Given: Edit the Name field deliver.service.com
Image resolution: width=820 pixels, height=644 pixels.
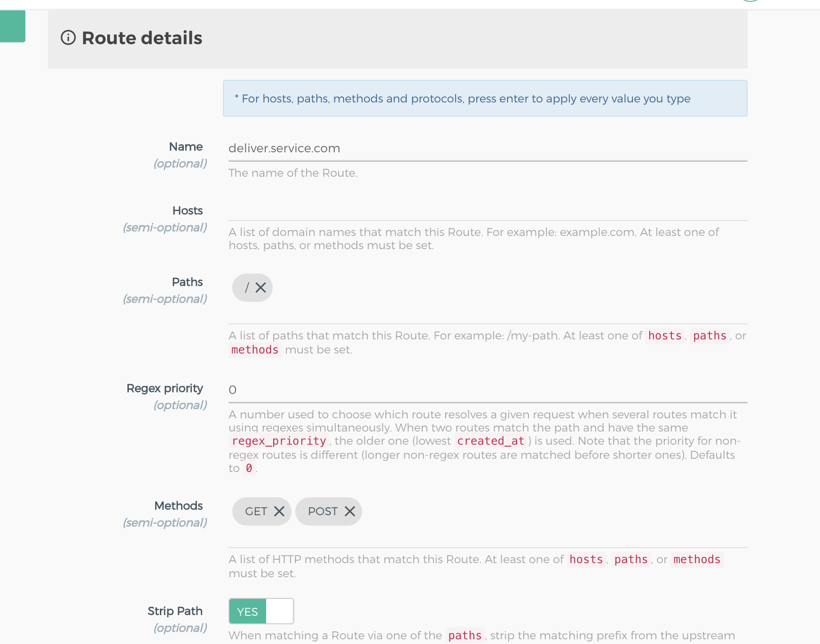Looking at the screenshot, I should click(x=488, y=149).
